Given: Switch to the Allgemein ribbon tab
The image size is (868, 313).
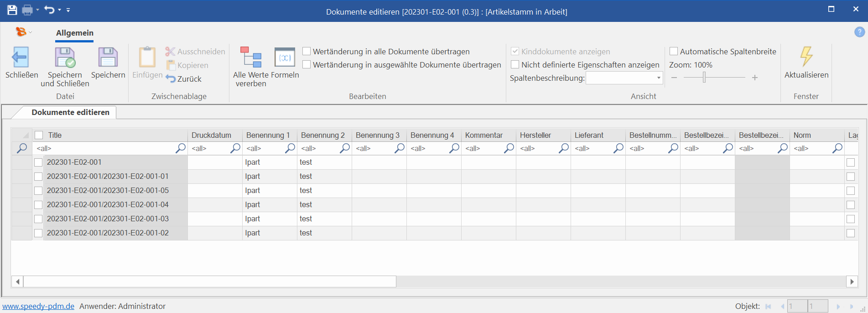Looking at the screenshot, I should pos(75,33).
